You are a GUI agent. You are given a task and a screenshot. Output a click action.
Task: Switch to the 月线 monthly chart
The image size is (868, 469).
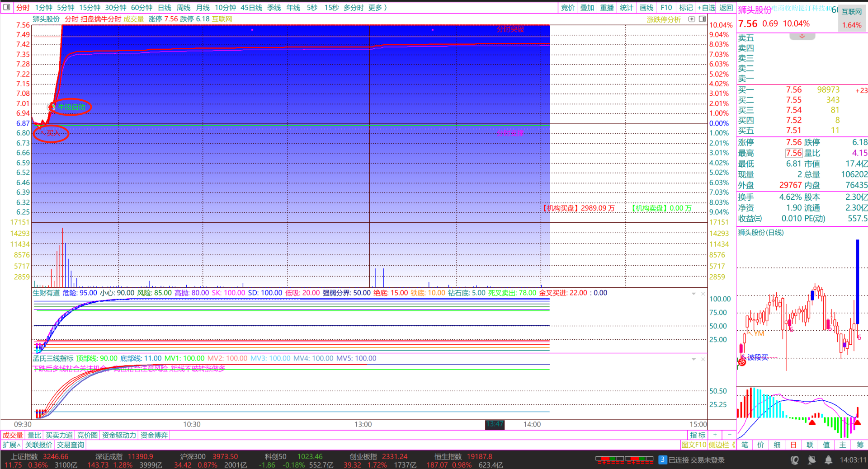(203, 8)
